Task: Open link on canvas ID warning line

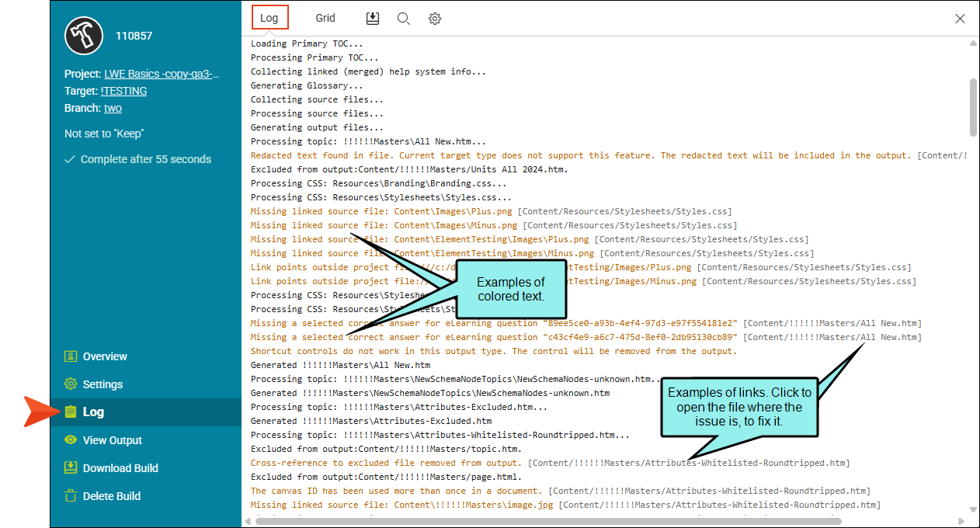Action: pos(709,491)
